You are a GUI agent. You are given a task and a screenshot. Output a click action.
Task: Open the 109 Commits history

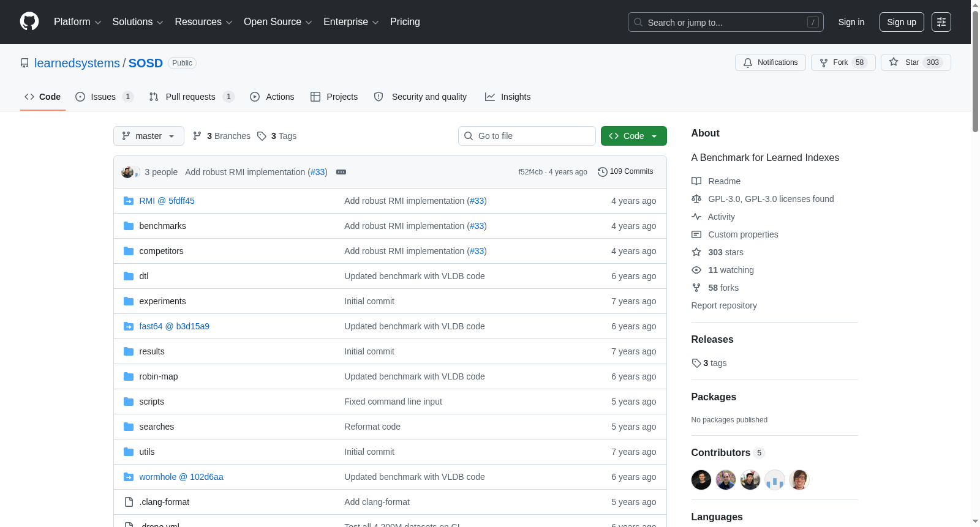pyautogui.click(x=625, y=172)
